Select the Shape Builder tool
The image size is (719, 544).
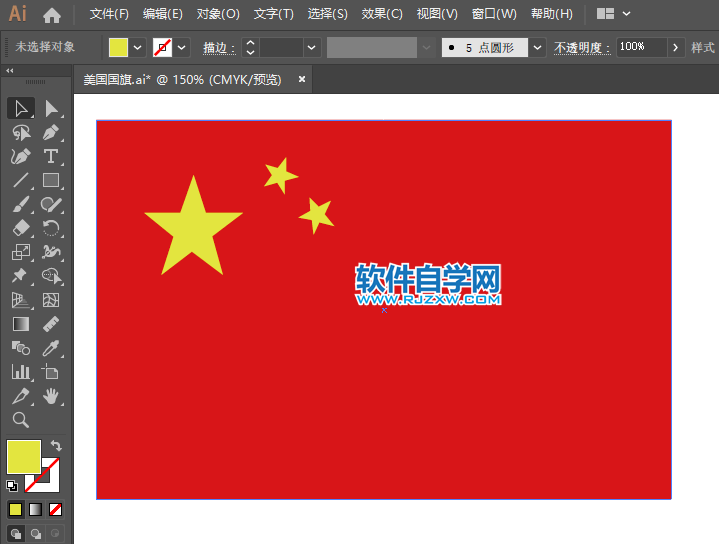coord(51,276)
